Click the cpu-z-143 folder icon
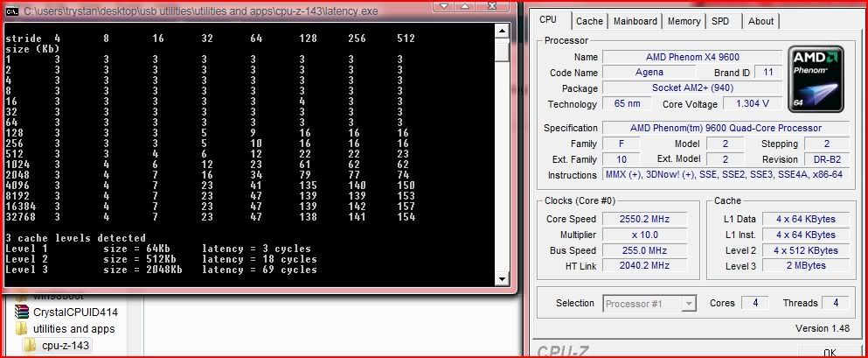Viewport: 868px width, 358px height. pyautogui.click(x=31, y=344)
